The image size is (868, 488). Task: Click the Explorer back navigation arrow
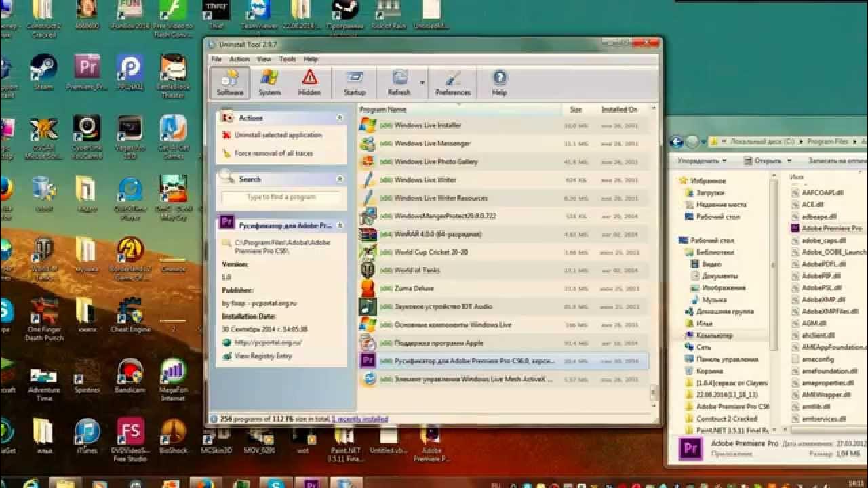tap(676, 142)
